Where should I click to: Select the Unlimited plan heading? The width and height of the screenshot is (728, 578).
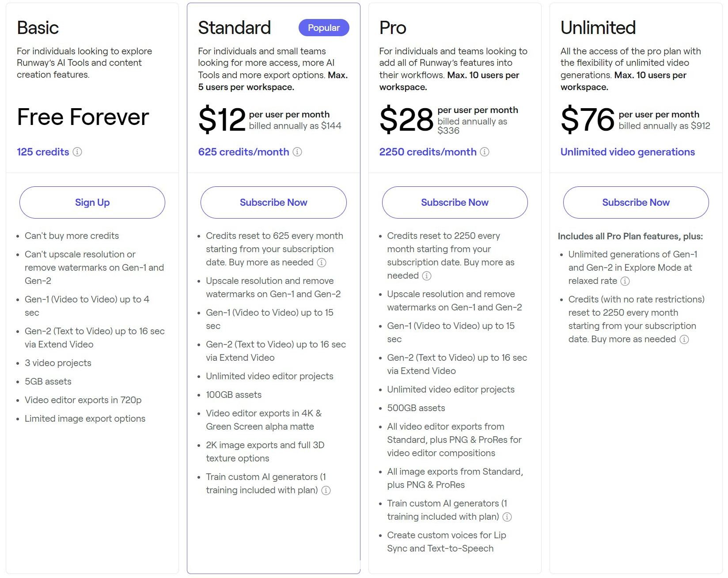[598, 28]
